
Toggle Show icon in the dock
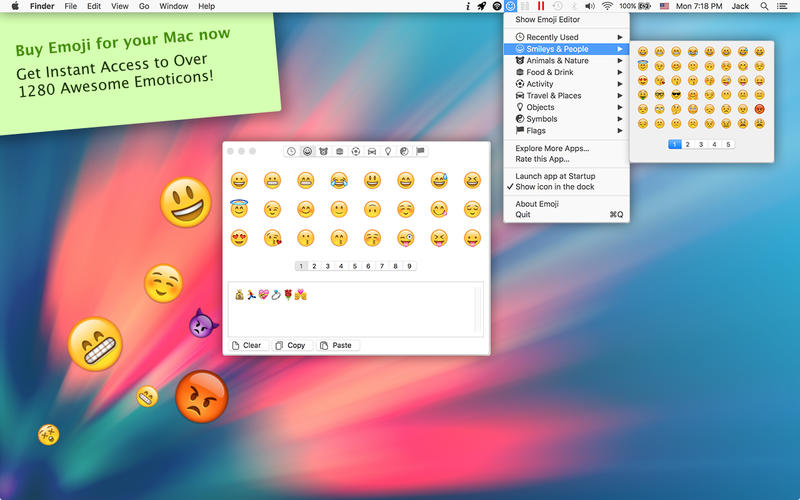pyautogui.click(x=555, y=187)
